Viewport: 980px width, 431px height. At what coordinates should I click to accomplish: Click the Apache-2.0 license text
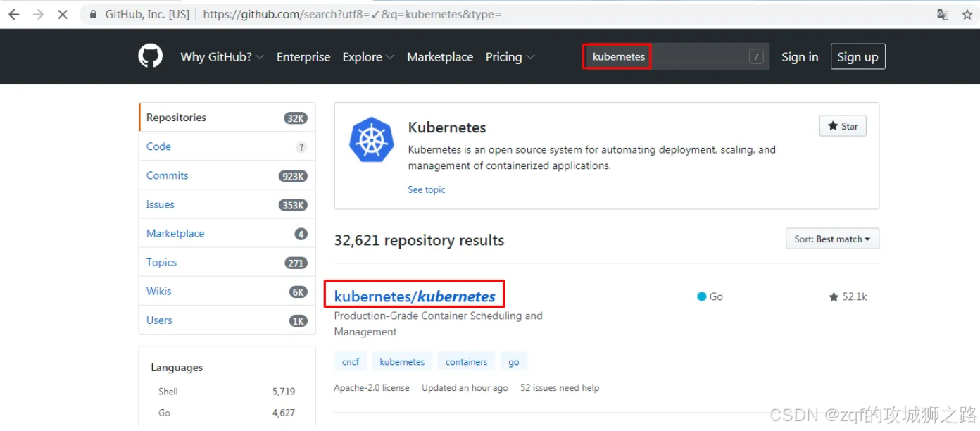372,387
